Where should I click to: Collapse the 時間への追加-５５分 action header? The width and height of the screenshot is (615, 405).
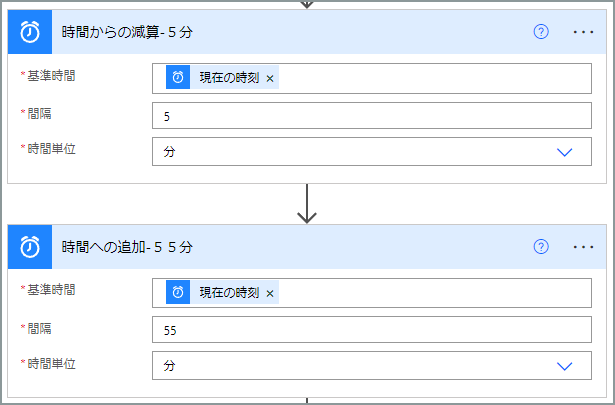coord(292,247)
